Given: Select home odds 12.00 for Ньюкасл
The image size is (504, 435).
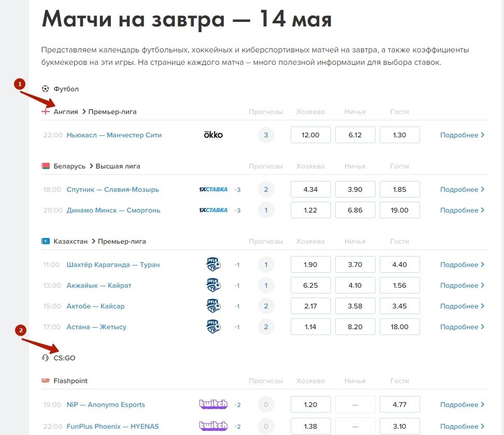Looking at the screenshot, I should tap(310, 135).
